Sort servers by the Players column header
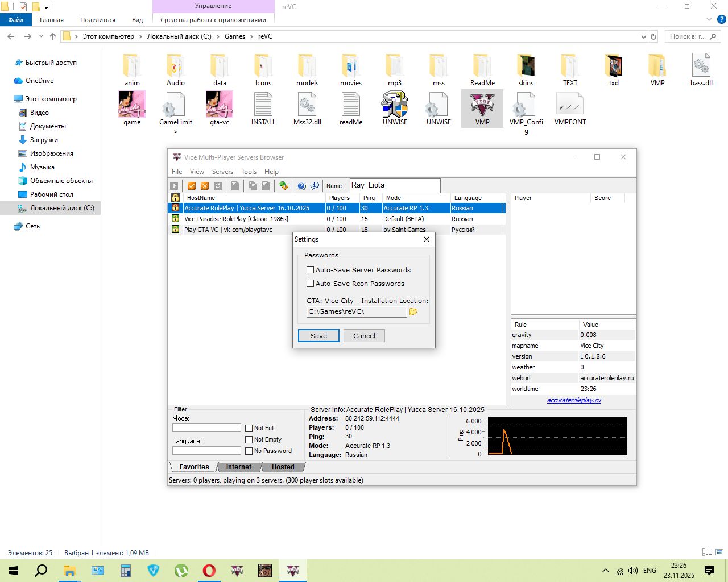The width and height of the screenshot is (728, 582). point(343,198)
